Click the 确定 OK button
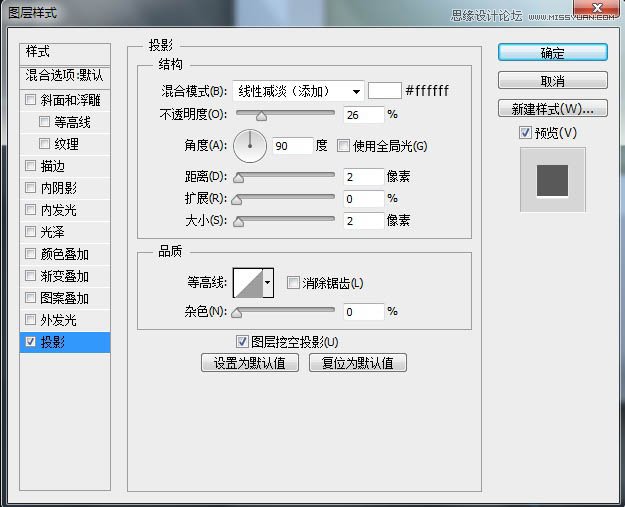Image resolution: width=625 pixels, height=507 pixels. click(552, 52)
